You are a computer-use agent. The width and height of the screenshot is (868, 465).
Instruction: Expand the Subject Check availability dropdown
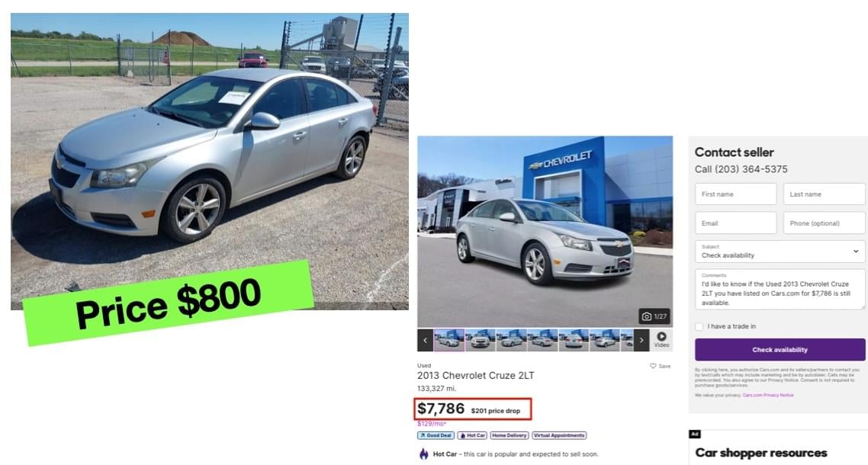coord(780,252)
